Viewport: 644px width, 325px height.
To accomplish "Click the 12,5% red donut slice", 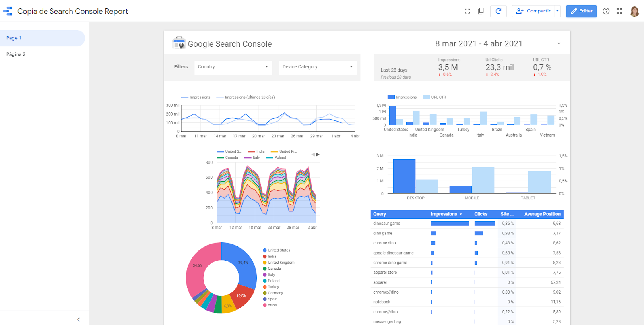I will click(242, 296).
